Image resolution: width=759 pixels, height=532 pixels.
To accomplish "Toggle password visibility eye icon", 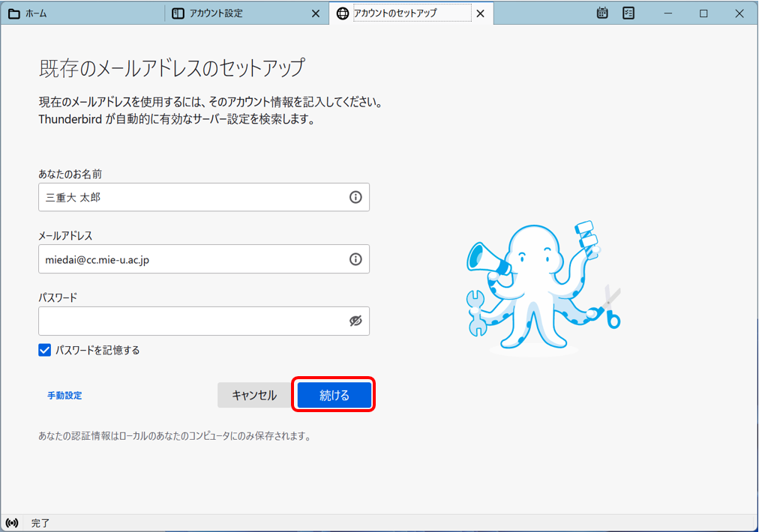I will click(355, 321).
